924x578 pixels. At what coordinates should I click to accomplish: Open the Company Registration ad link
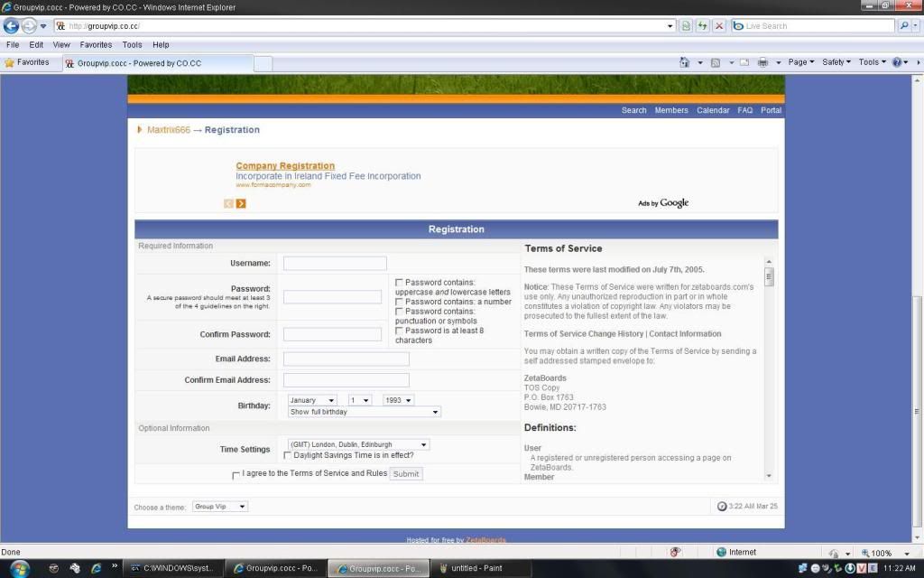point(285,166)
